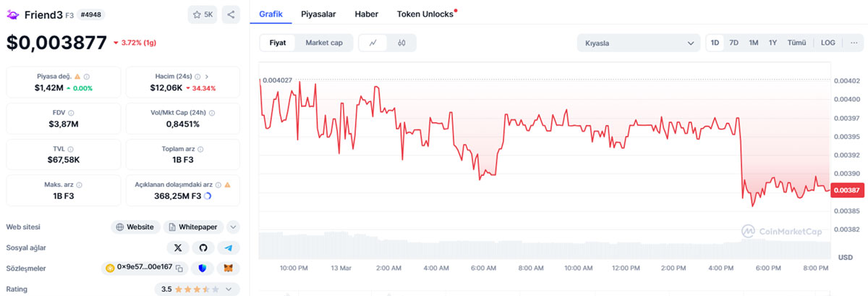Open Token Unlocks tab
Viewport: 868px width, 296px height.
pyautogui.click(x=426, y=14)
